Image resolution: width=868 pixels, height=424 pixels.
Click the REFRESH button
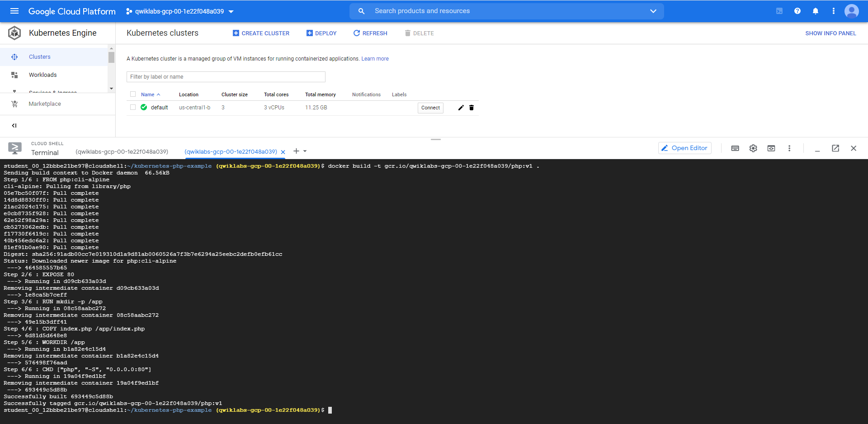(370, 33)
